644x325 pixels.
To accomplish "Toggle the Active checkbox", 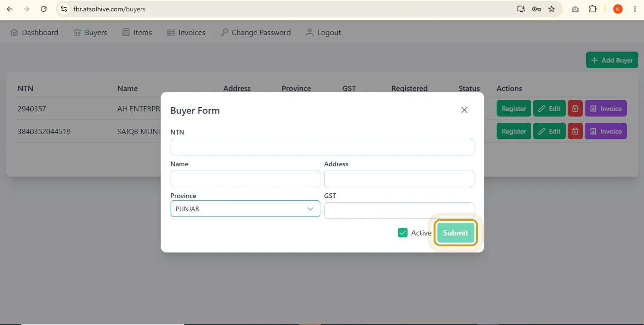I will click(403, 233).
